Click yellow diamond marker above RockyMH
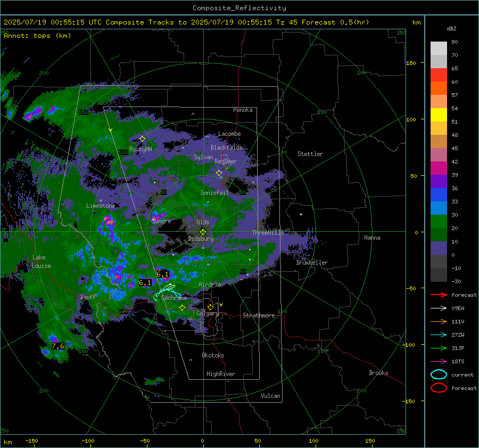This screenshot has height=448, width=479. pyautogui.click(x=142, y=139)
